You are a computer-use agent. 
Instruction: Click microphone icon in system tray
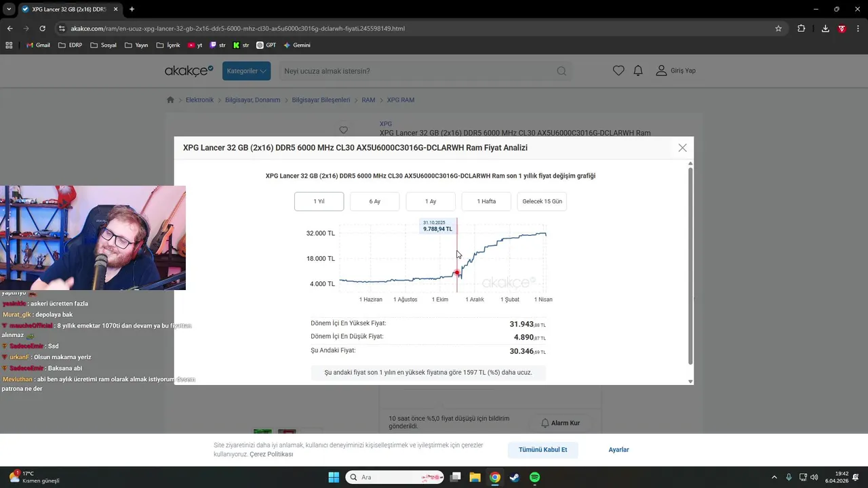[x=789, y=477]
